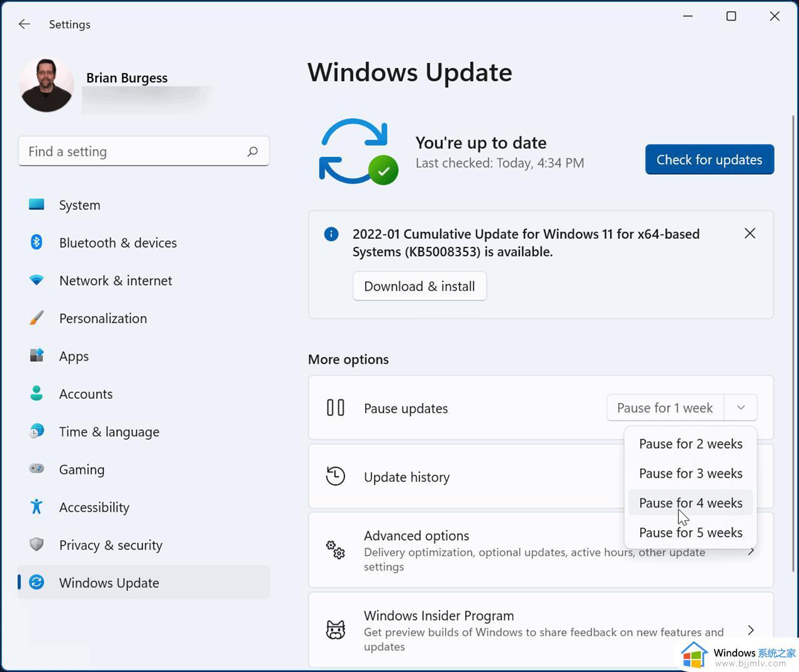799x672 pixels.
Task: Choose Pause for 5 weeks
Action: coord(691,533)
